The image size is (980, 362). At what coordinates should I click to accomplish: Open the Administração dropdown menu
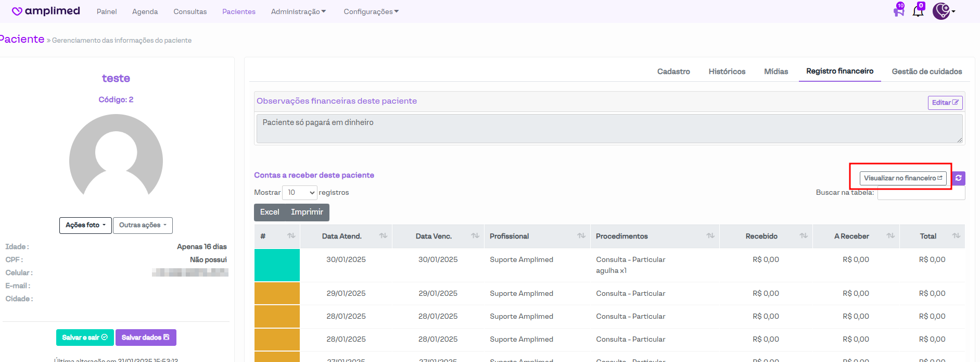[x=298, y=11]
